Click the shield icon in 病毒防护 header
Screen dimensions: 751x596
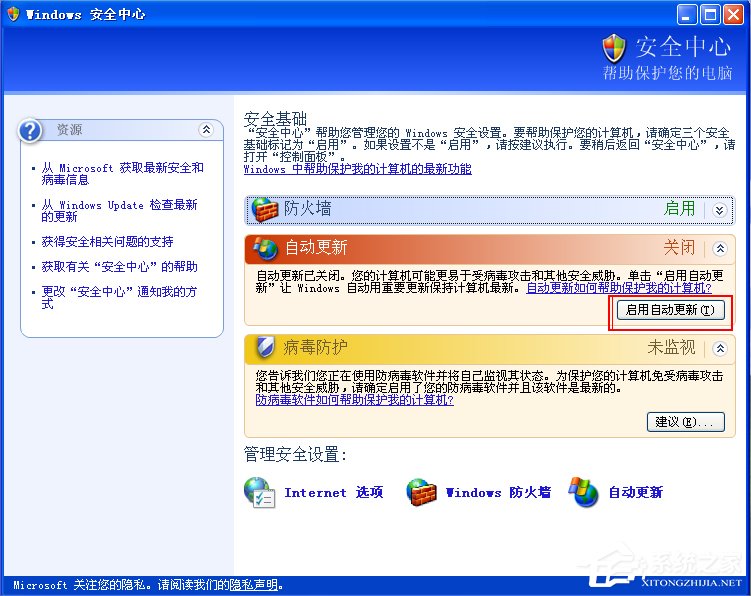pos(265,347)
